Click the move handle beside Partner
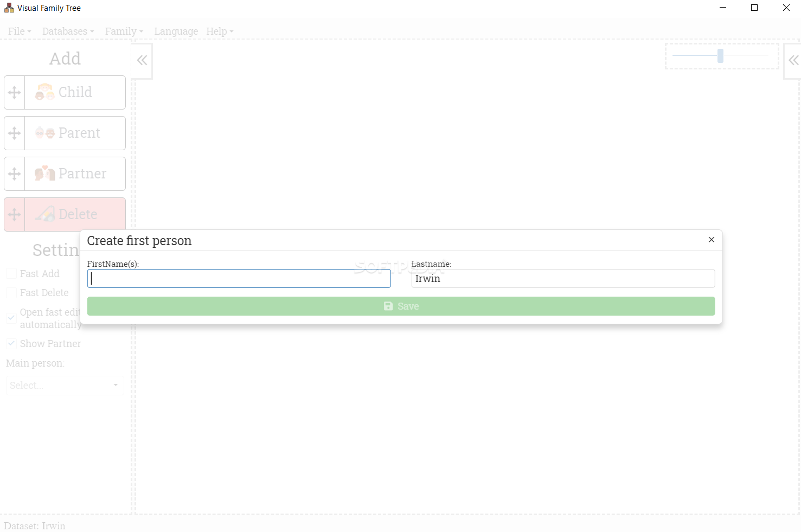Screen dimensions: 801x532 15,174
